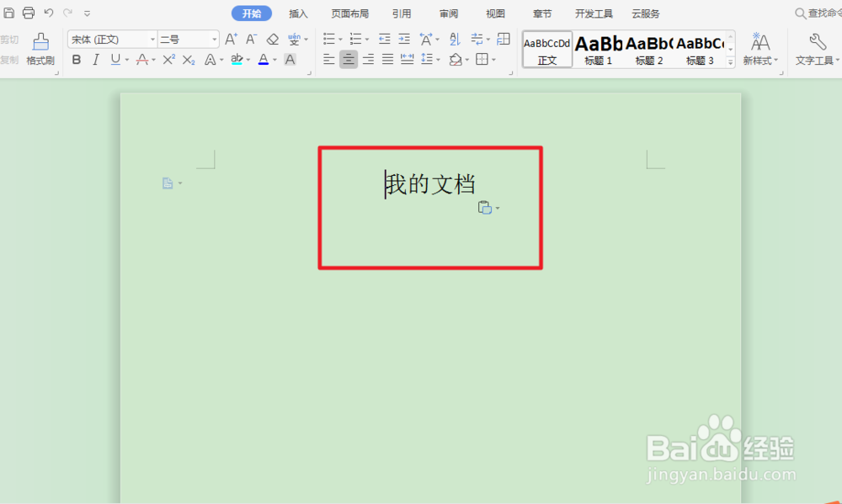Click the strikethrough formatting icon

tap(143, 59)
